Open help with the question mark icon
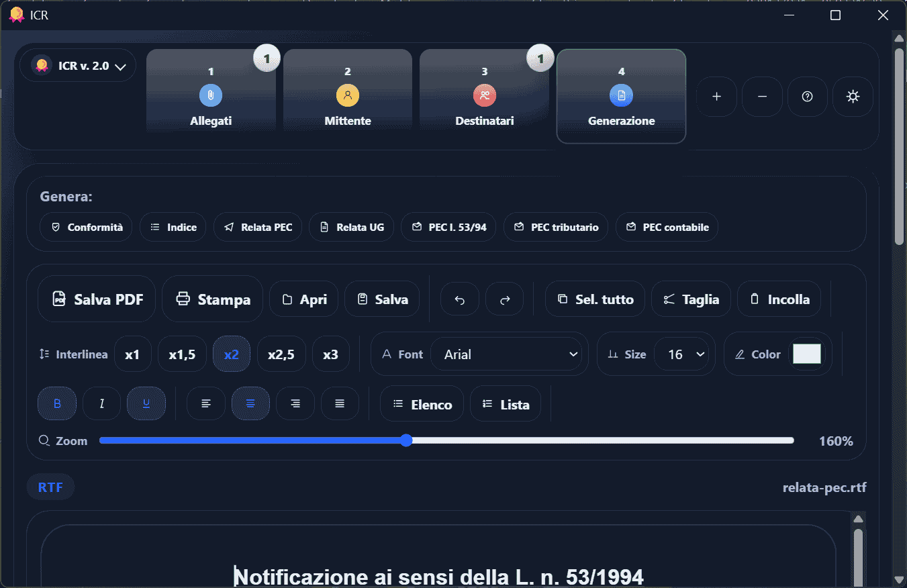Screen dimensions: 907x588 tap(808, 97)
